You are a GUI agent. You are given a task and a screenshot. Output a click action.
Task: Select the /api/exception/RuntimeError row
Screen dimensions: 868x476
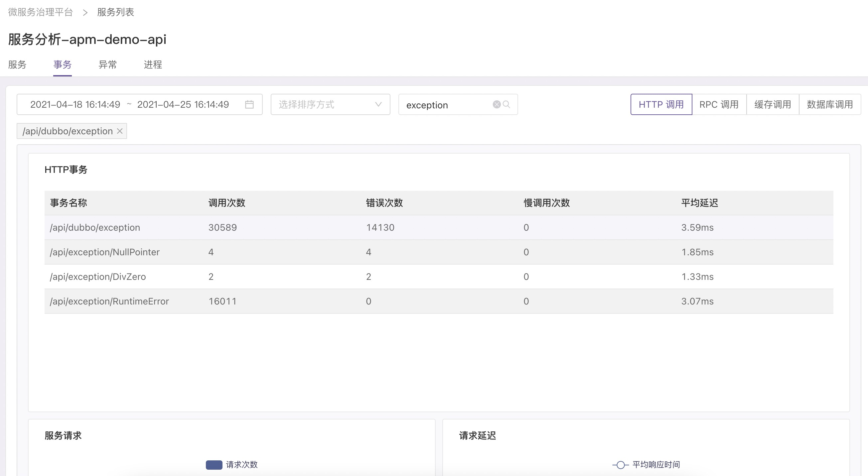[439, 301]
